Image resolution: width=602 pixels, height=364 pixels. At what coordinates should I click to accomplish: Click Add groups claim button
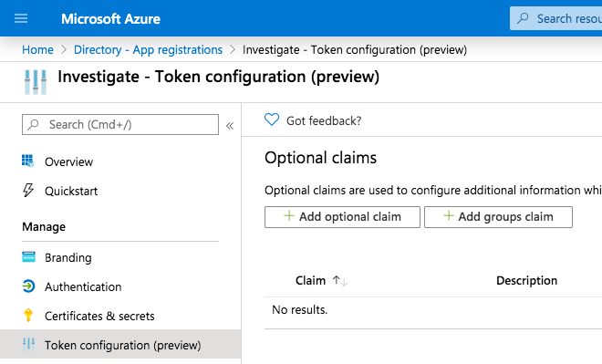tap(498, 217)
